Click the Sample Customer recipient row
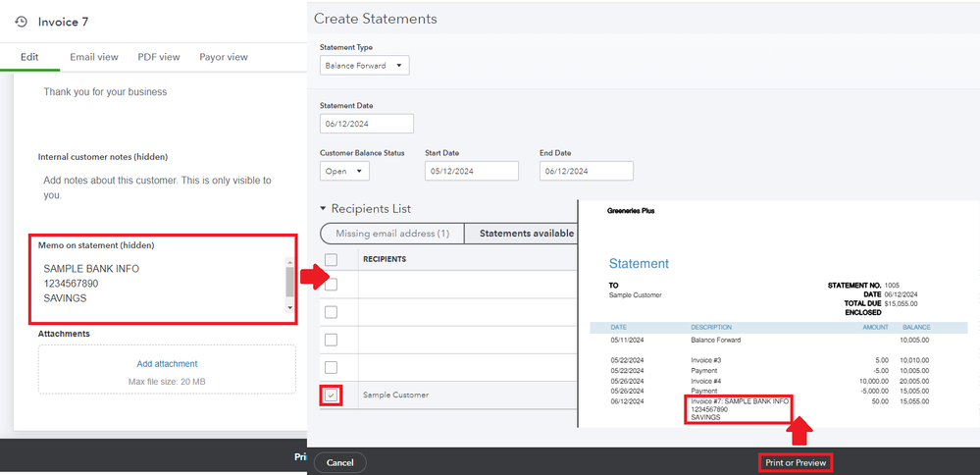980x475 pixels. (448, 395)
